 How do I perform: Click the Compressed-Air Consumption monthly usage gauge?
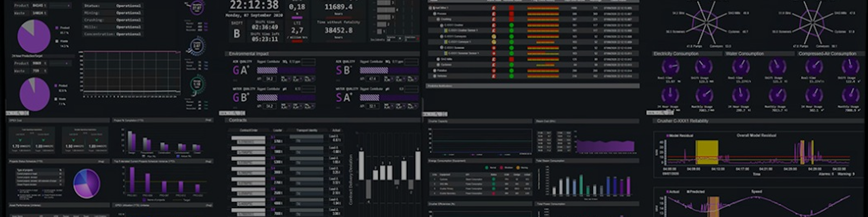point(850,95)
